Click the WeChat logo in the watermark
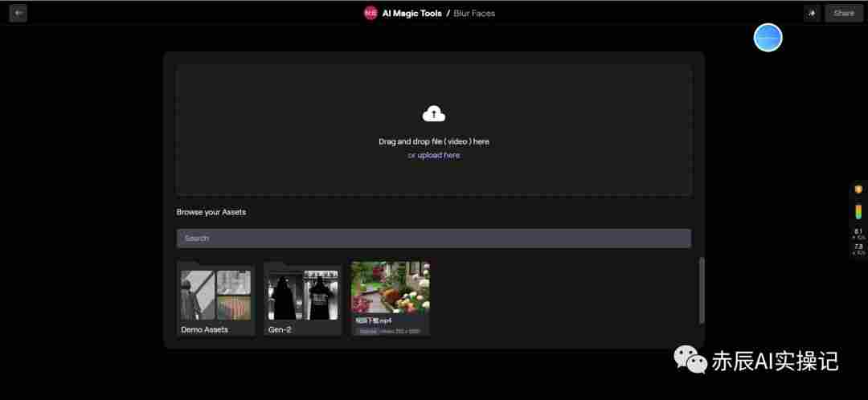 coord(690,360)
